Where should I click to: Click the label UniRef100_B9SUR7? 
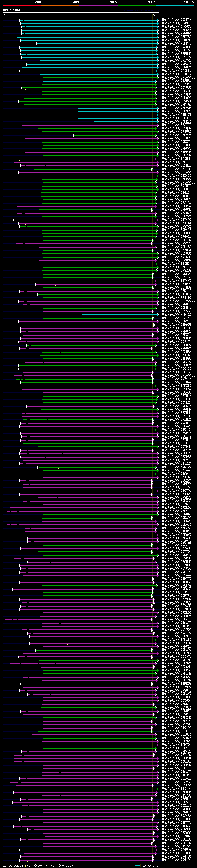pyautogui.click(x=177, y=132)
